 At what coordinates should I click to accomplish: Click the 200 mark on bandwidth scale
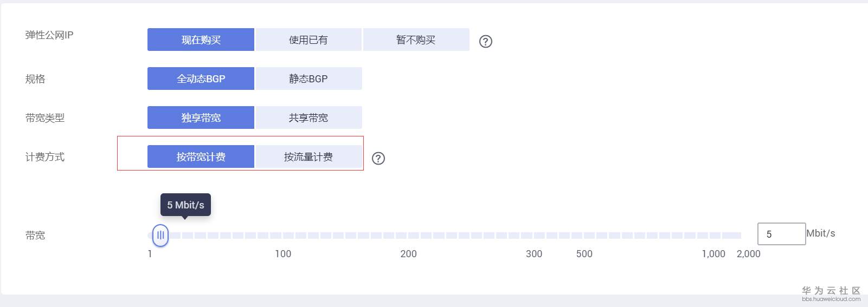click(408, 253)
